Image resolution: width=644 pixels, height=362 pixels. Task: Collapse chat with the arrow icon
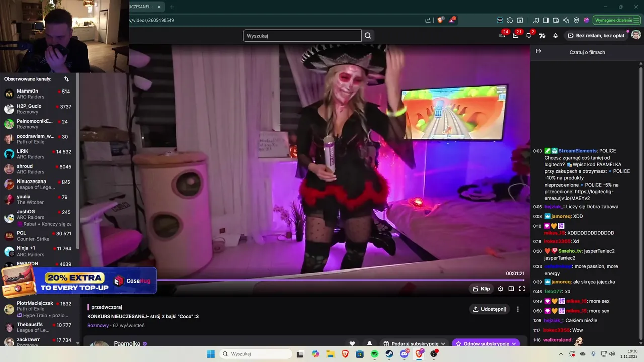(x=538, y=51)
